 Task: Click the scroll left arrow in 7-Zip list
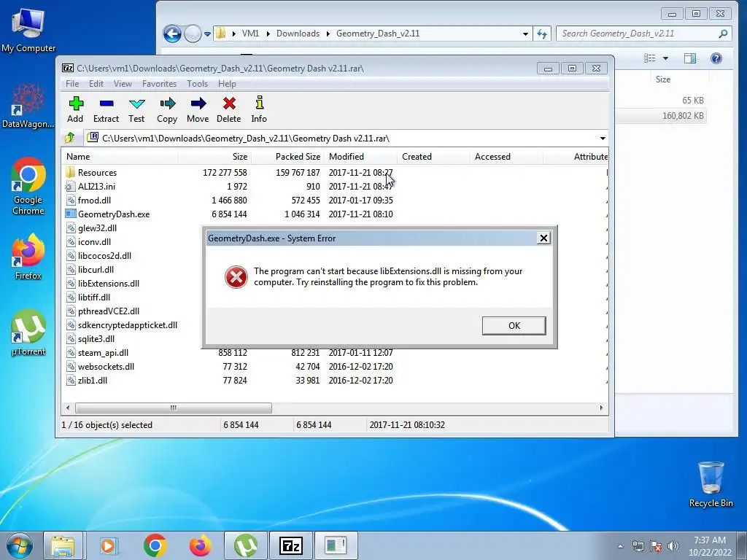tap(68, 408)
